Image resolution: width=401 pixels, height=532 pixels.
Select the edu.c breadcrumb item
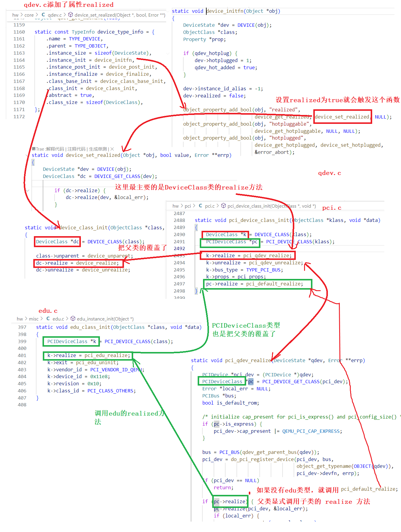pyautogui.click(x=58, y=319)
